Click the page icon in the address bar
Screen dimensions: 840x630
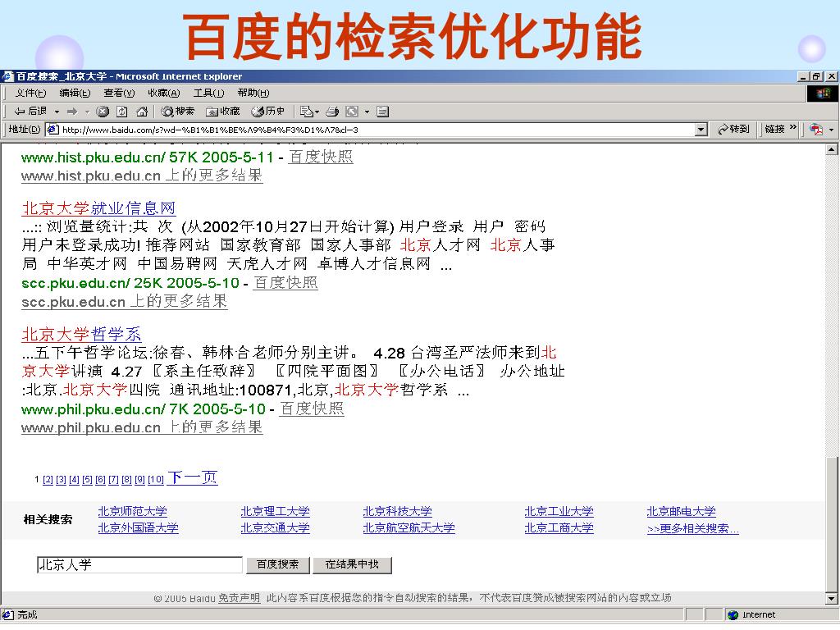click(52, 129)
